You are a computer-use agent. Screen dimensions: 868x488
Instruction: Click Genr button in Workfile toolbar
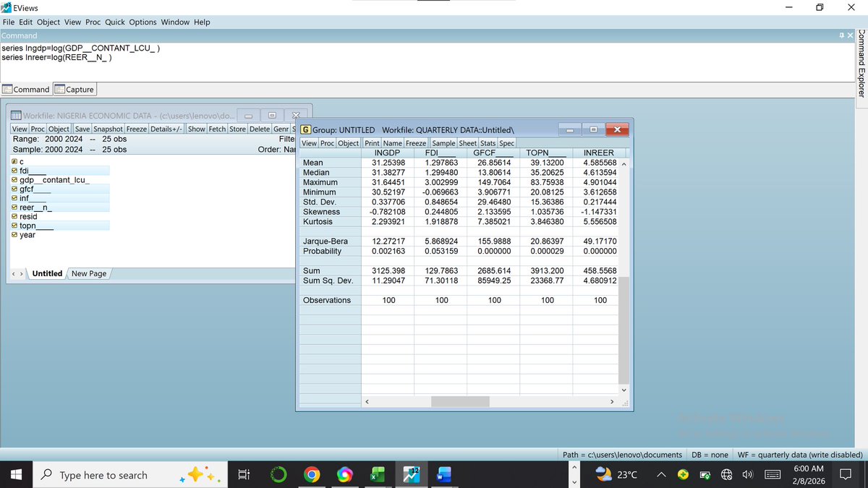click(x=281, y=129)
